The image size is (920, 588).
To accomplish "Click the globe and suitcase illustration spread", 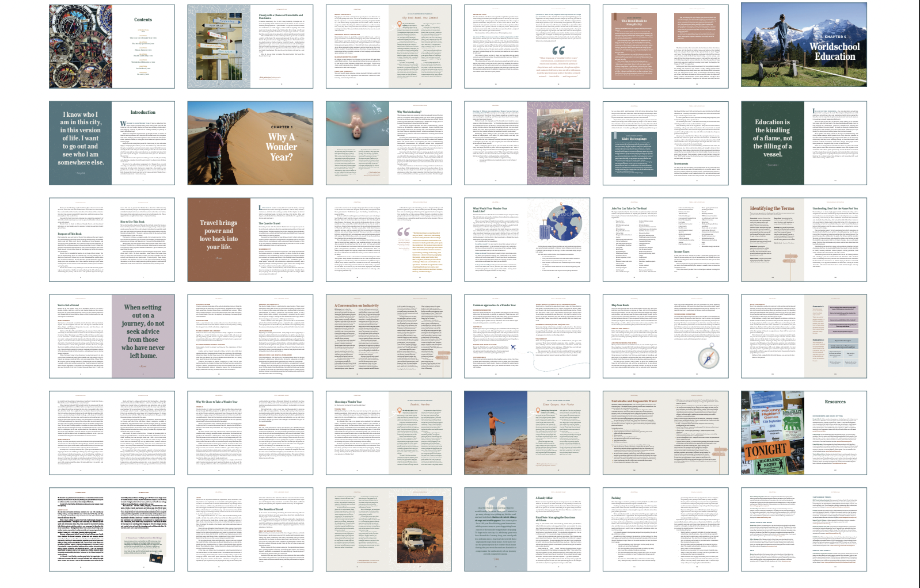I will coord(527,240).
